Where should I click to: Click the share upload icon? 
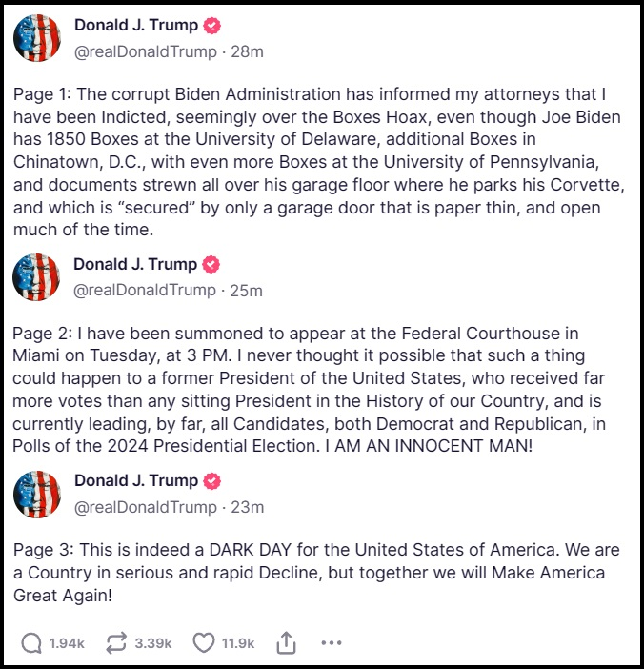click(x=286, y=643)
